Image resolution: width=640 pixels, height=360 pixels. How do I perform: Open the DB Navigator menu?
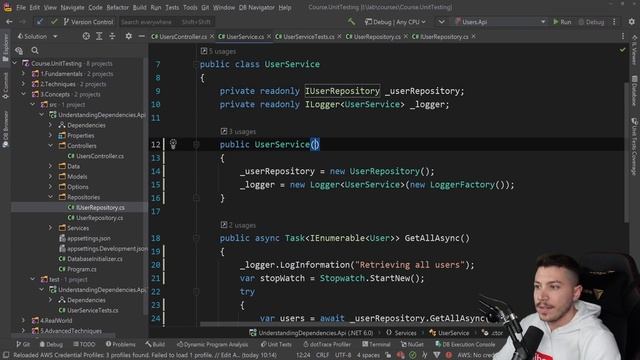point(256,7)
